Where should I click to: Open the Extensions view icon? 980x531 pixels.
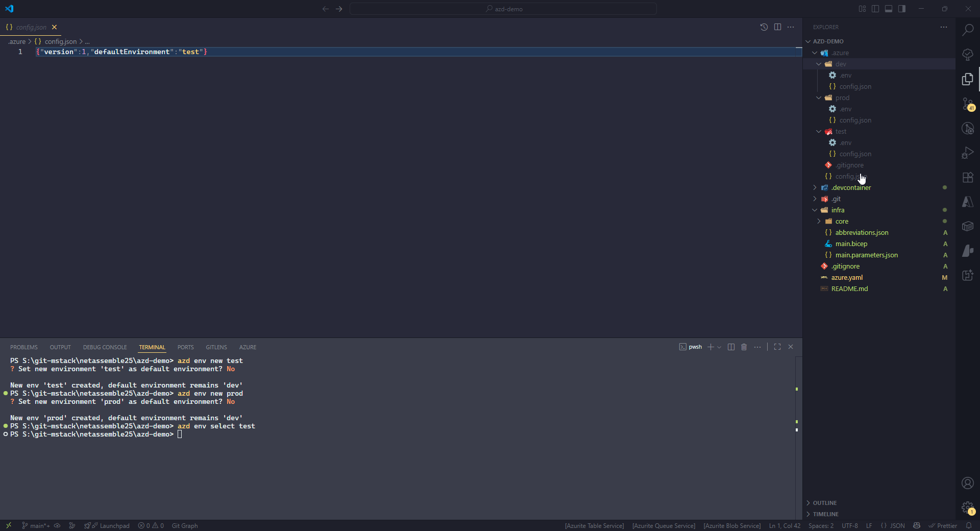pos(967,178)
